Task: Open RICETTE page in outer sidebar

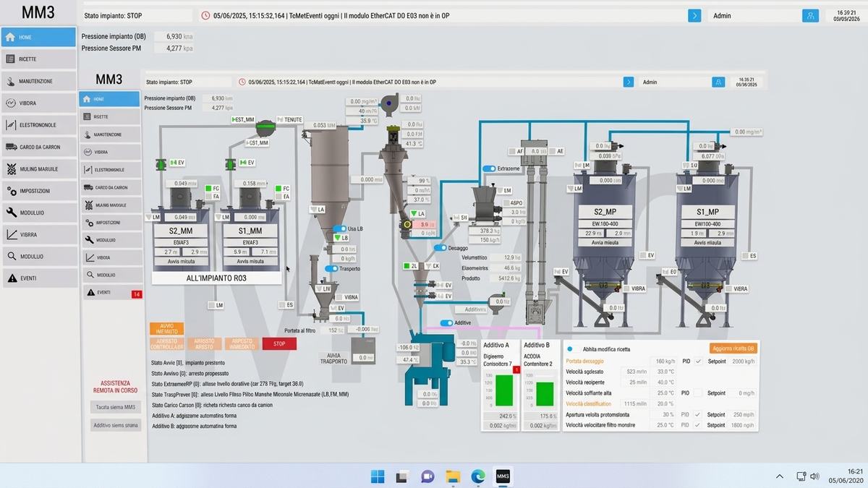Action: 38,59
